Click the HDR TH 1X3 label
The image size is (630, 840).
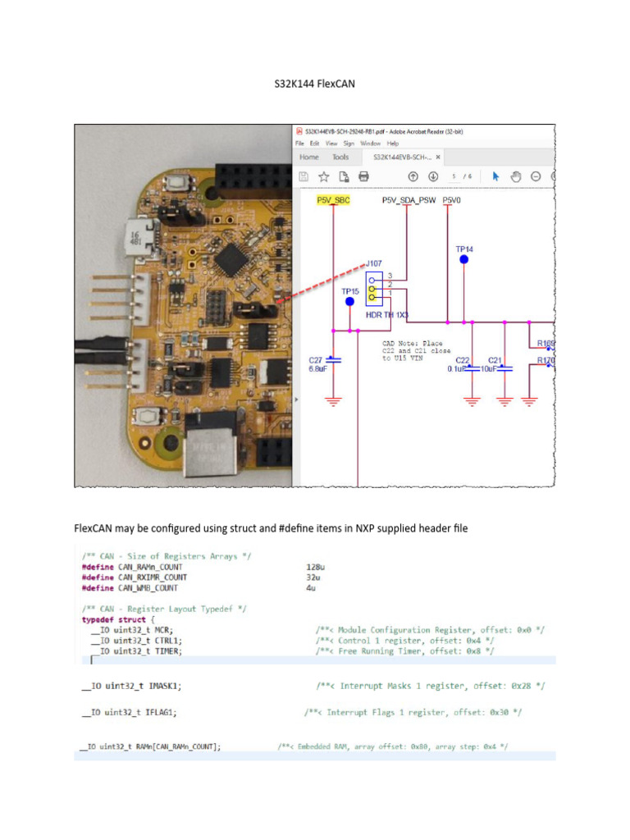(x=387, y=315)
